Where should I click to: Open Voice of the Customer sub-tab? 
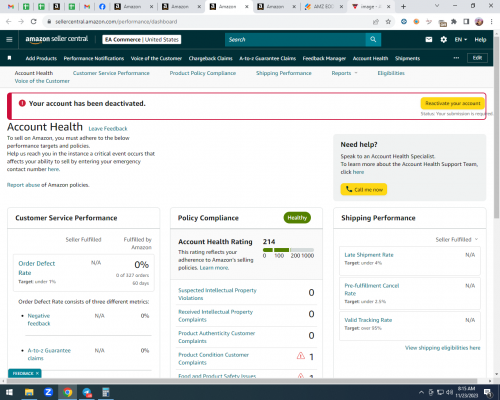[x=42, y=81]
